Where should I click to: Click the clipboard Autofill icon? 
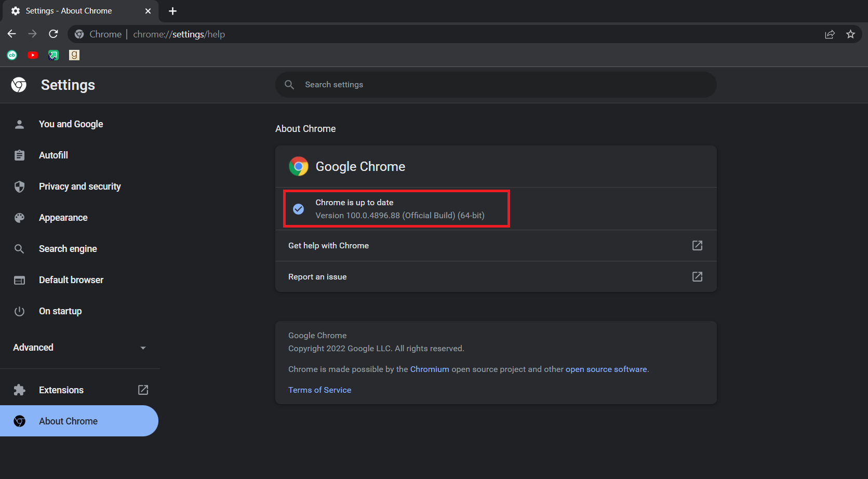point(19,155)
